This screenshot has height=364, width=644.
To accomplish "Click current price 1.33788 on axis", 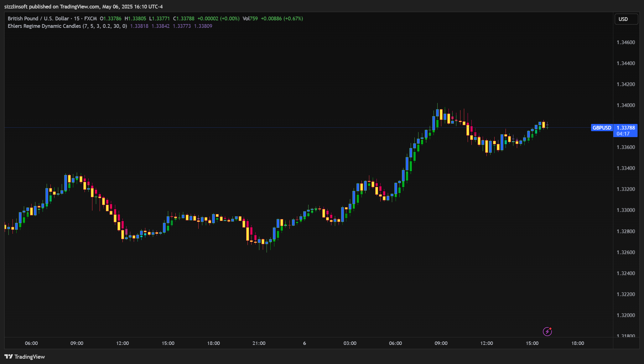I will pyautogui.click(x=626, y=128).
